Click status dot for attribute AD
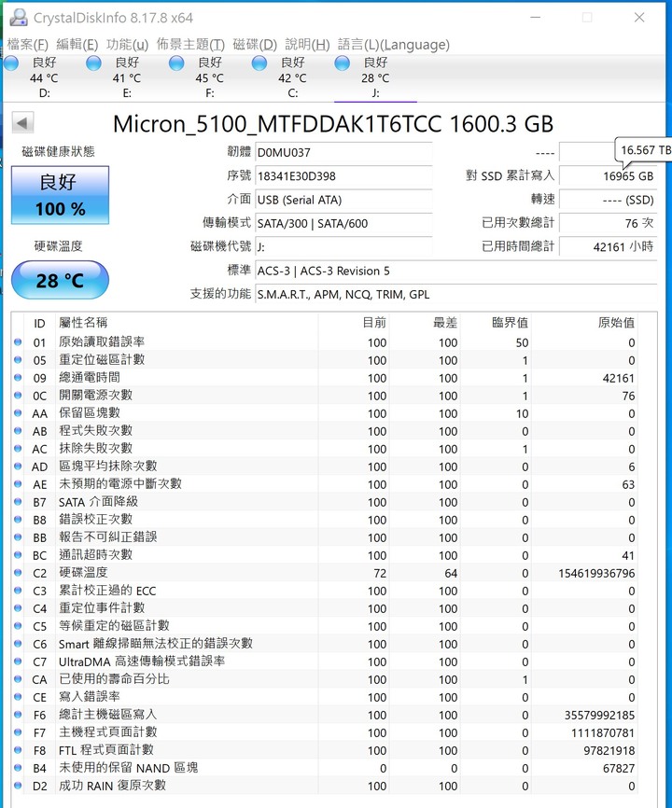The height and width of the screenshot is (808, 672). pyautogui.click(x=18, y=467)
